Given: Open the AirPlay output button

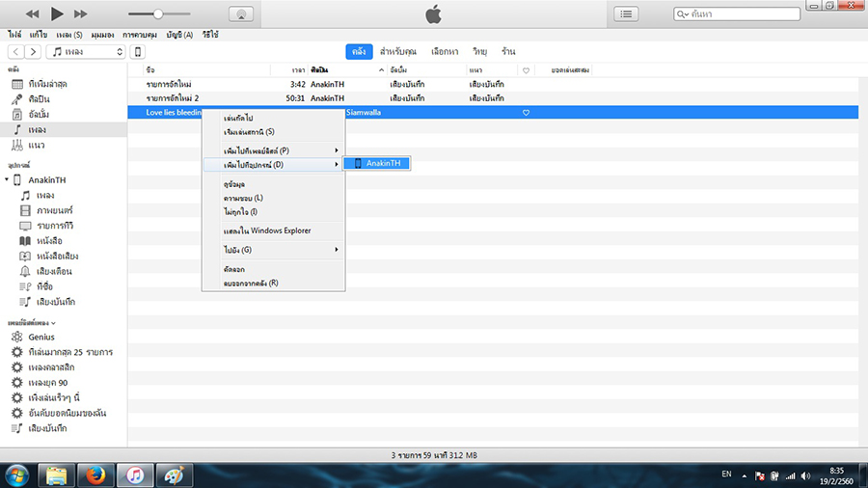Looking at the screenshot, I should click(x=241, y=14).
